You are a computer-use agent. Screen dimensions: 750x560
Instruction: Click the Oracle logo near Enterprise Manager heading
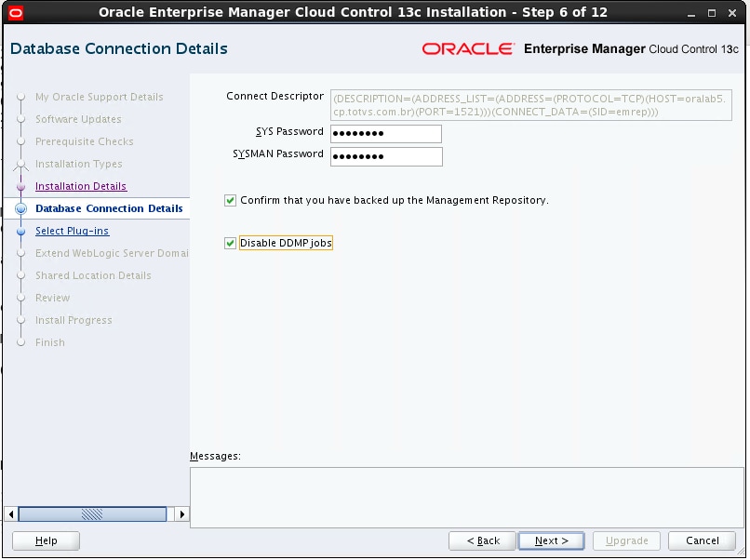point(471,48)
